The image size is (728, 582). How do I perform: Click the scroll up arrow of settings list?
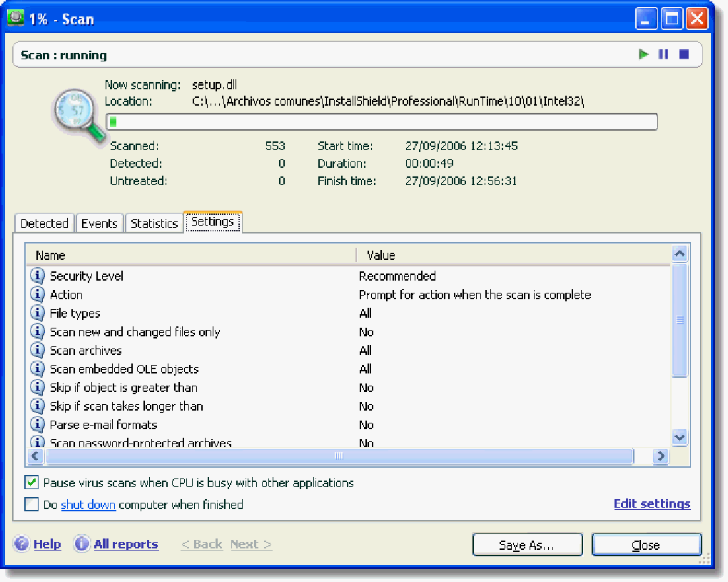[679, 254]
